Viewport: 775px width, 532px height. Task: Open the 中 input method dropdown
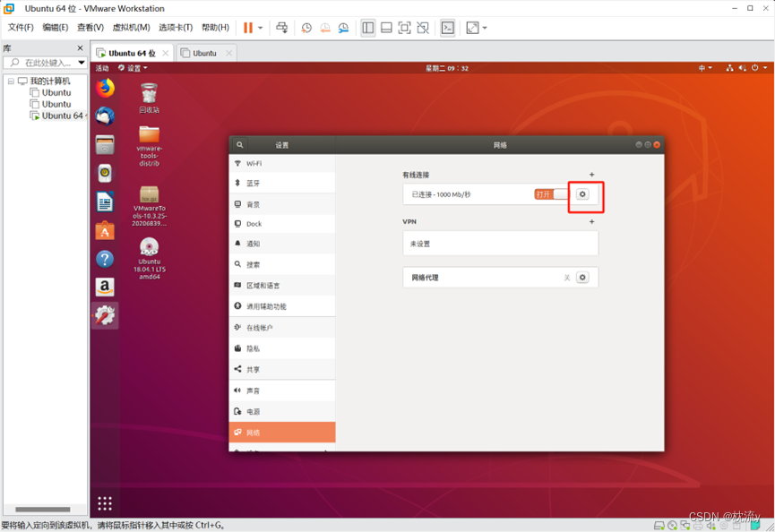click(705, 68)
